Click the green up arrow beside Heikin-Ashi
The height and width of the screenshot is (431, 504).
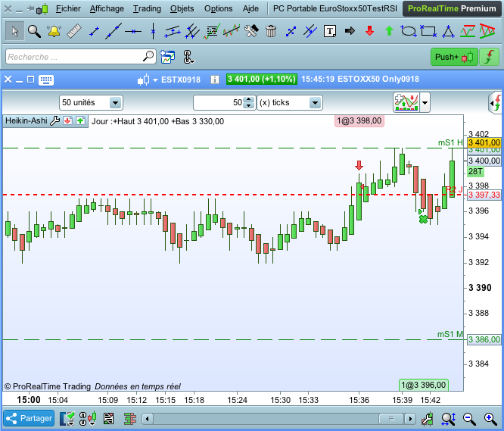click(x=80, y=121)
